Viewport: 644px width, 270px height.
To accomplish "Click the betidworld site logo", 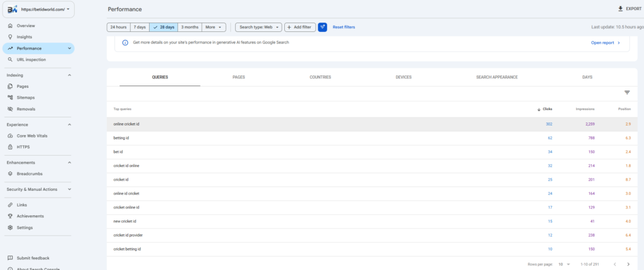I will (13, 9).
